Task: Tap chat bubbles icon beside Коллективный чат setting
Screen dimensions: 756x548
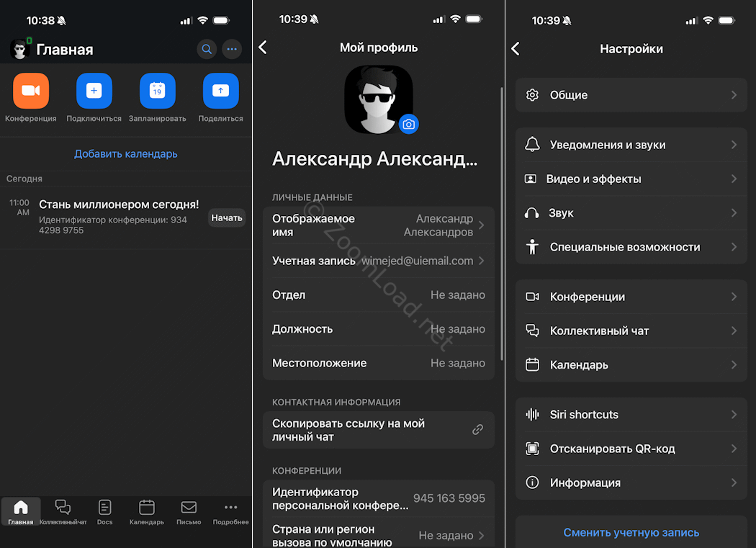Action: (532, 331)
